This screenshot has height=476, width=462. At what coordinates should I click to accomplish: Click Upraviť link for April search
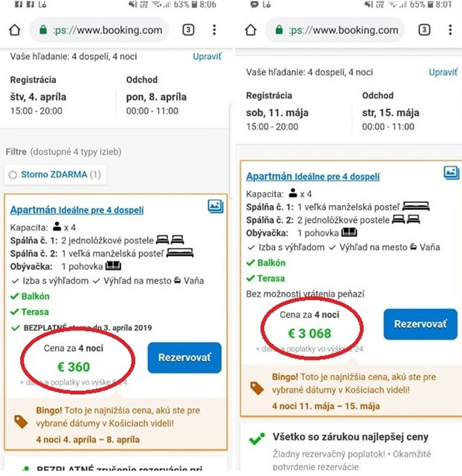click(207, 56)
